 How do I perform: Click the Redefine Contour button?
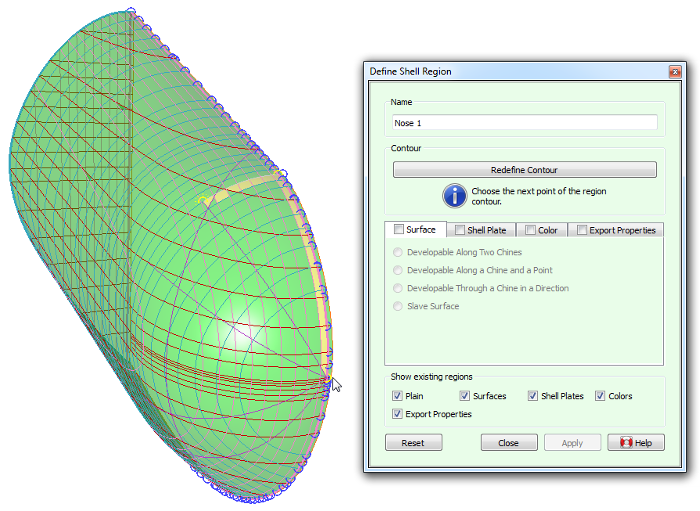(524, 170)
